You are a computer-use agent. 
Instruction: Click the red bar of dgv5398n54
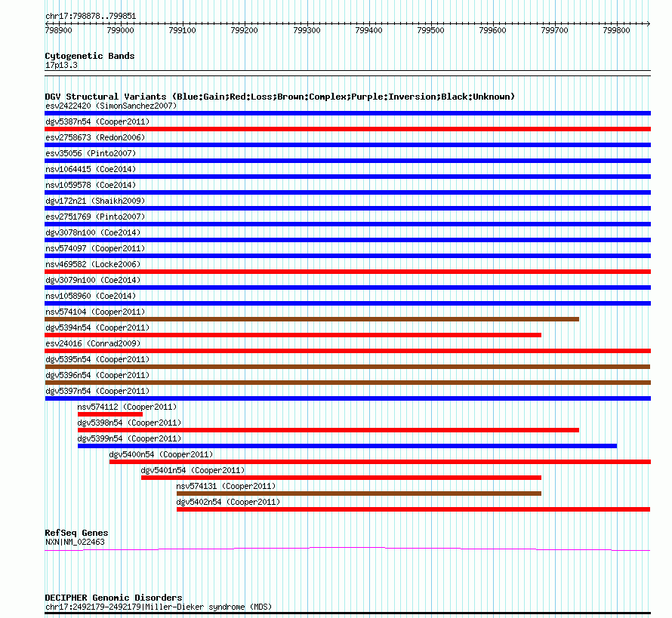(328, 430)
